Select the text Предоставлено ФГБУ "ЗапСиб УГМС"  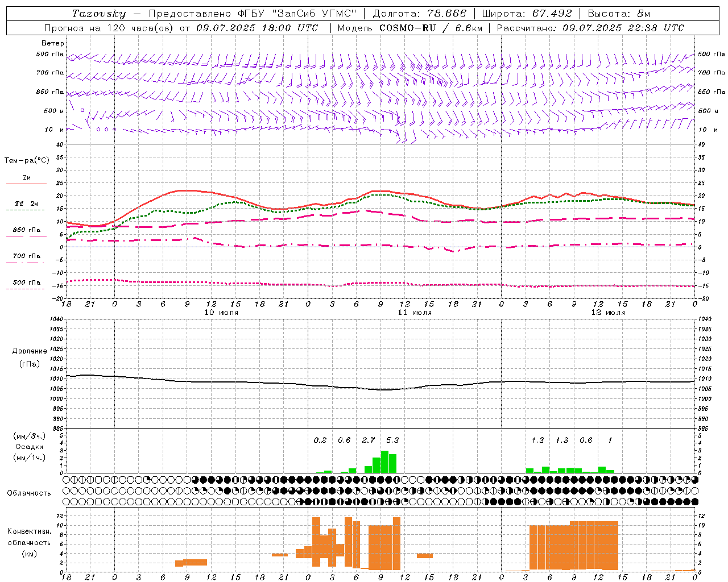click(x=252, y=14)
